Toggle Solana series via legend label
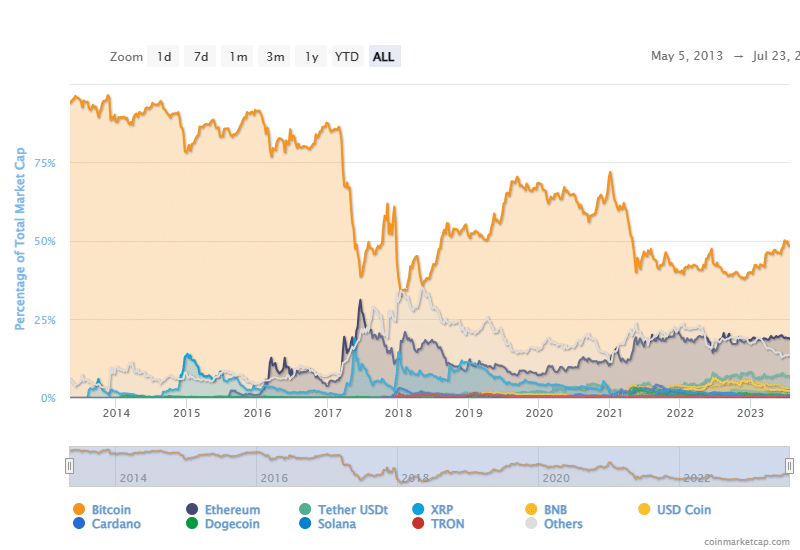This screenshot has width=800, height=550. pos(337,524)
